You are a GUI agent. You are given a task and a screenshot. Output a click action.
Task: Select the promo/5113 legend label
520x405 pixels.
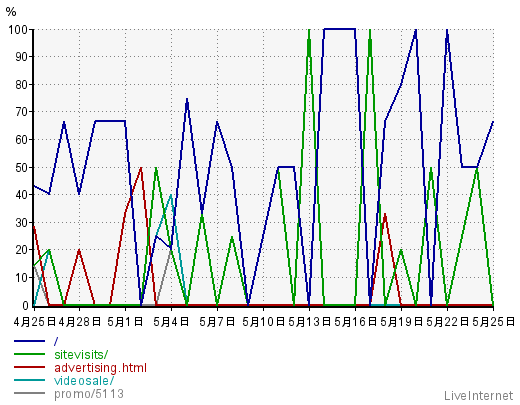[x=89, y=394]
